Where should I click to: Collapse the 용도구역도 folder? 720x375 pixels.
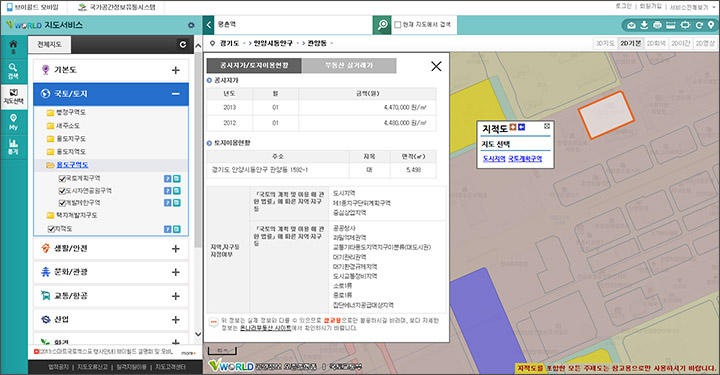(x=68, y=165)
